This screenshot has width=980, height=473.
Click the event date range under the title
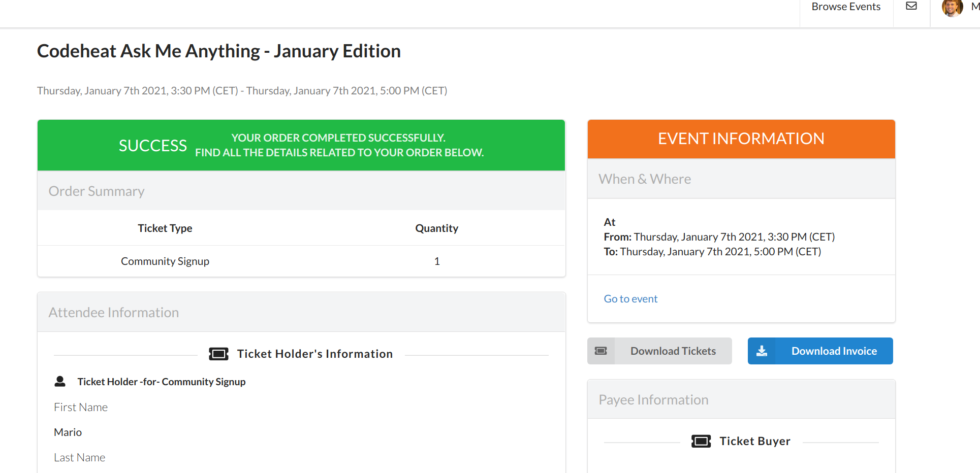pyautogui.click(x=242, y=90)
